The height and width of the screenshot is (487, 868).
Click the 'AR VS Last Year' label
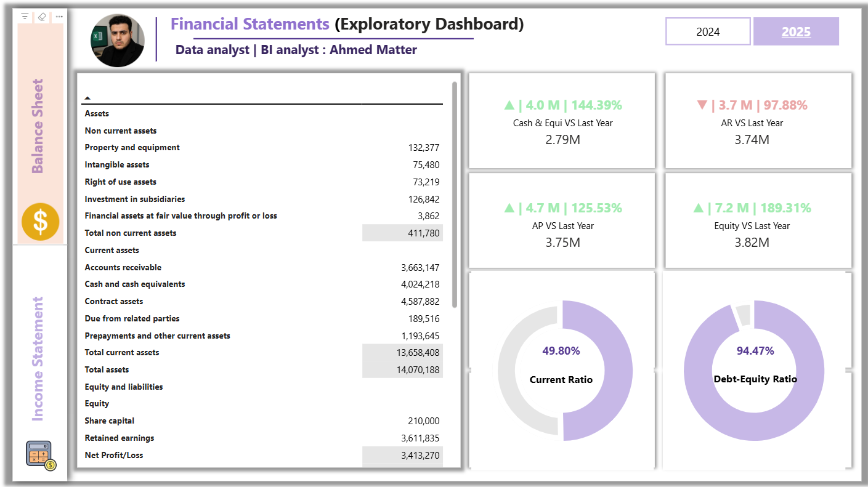click(752, 123)
